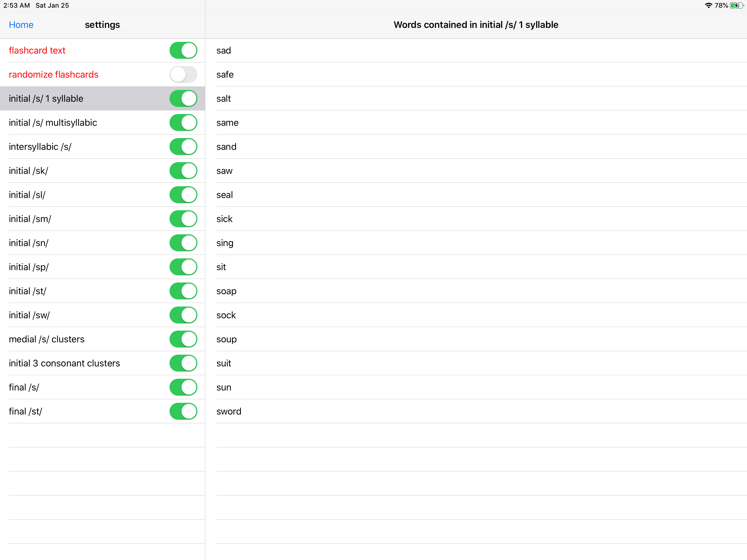Toggle off initial 3 consonant clusters
This screenshot has width=747, height=560.
(x=183, y=363)
